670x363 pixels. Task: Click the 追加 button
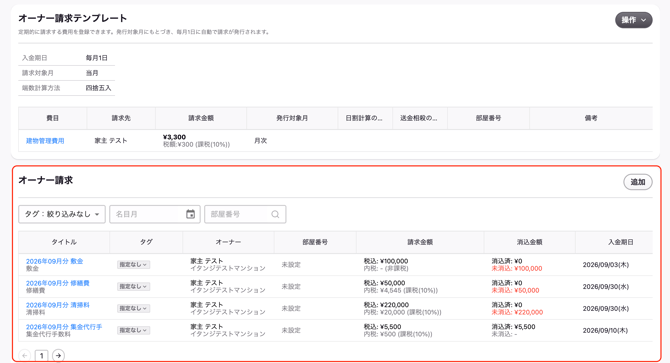pos(638,182)
